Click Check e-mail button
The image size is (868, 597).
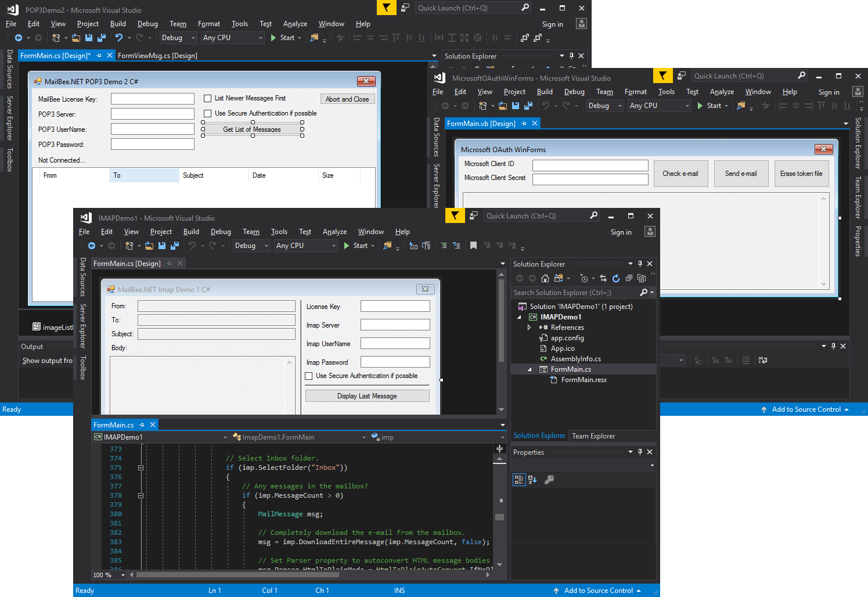click(x=680, y=174)
